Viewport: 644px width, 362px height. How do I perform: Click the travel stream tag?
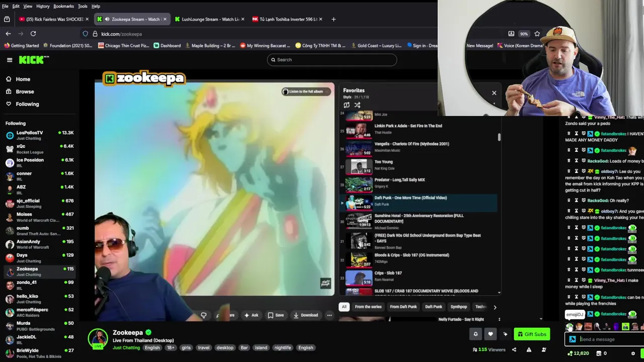(204, 348)
